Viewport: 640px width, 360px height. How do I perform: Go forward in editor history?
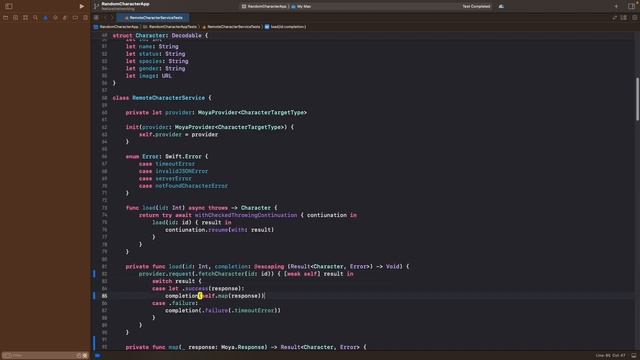click(112, 18)
